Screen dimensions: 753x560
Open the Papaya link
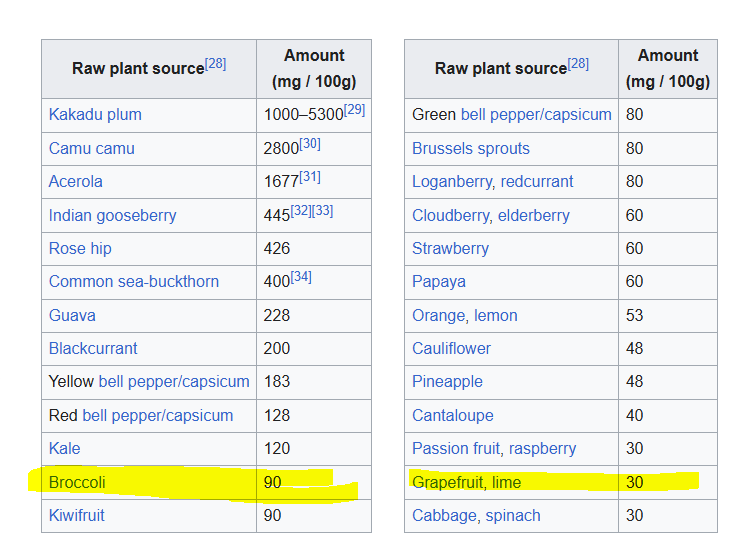(x=439, y=281)
